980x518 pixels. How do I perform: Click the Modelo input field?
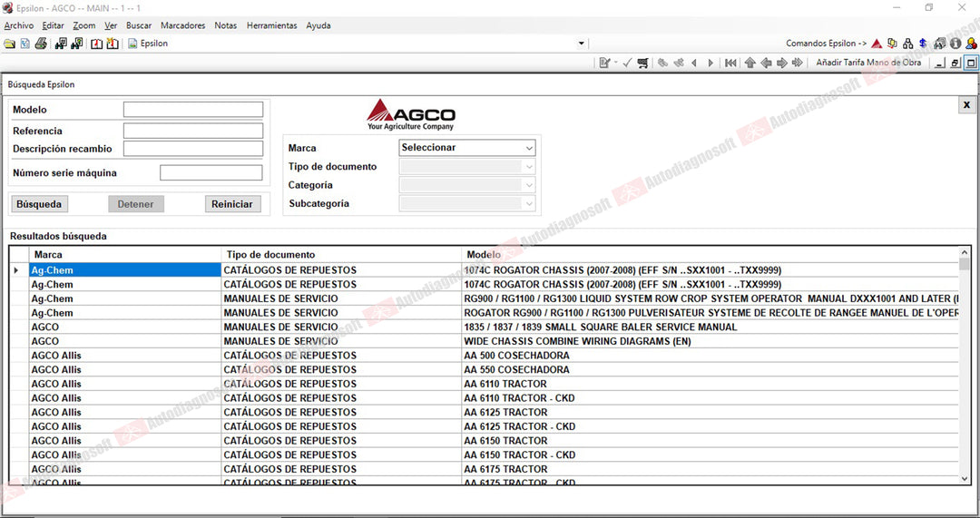pos(193,110)
